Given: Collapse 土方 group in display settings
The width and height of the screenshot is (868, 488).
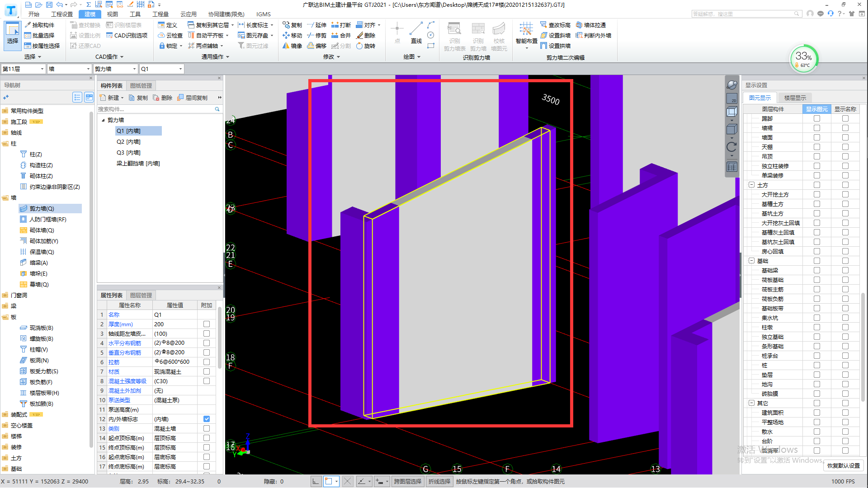Looking at the screenshot, I should (751, 185).
